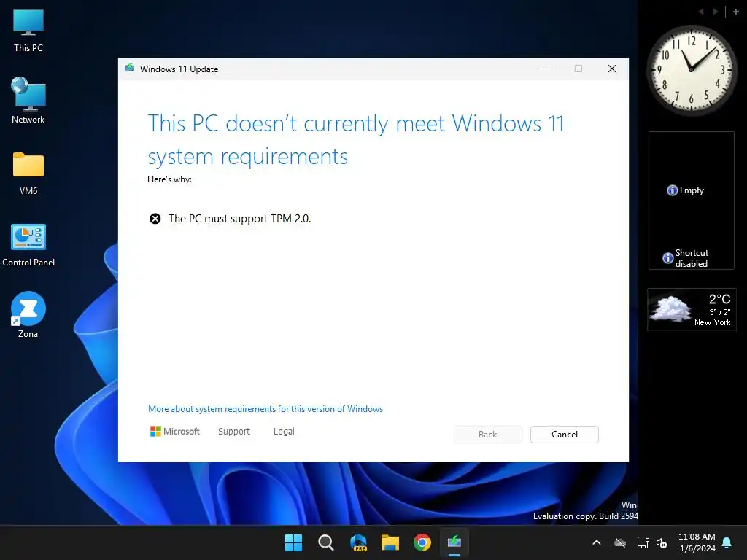Open This PC desktop icon
747x560 pixels.
[x=28, y=30]
